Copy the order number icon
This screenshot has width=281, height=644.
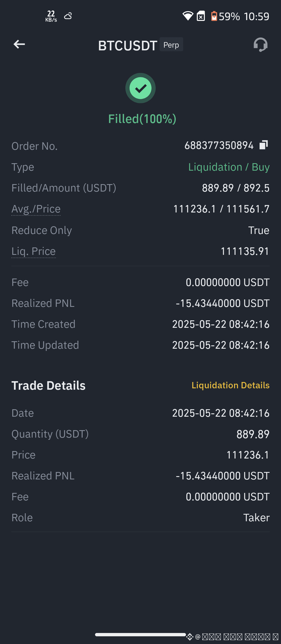[264, 145]
